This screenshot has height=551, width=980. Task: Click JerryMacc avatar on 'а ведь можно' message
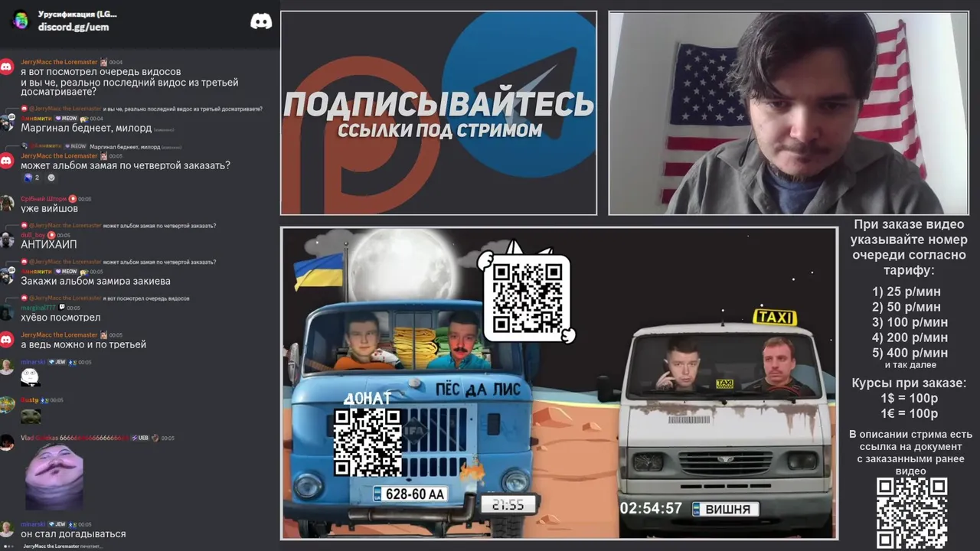pos(7,339)
